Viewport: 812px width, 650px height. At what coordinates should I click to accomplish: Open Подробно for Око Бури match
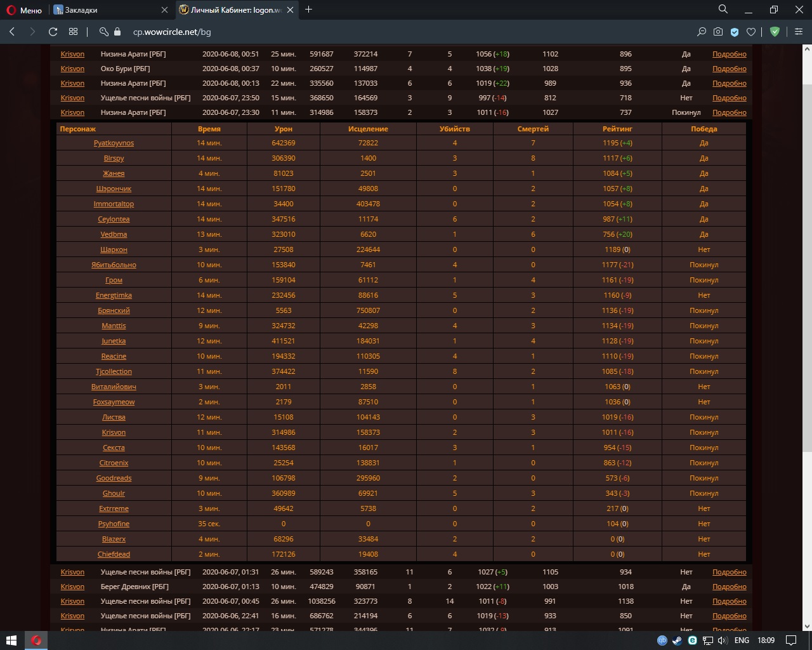(729, 69)
